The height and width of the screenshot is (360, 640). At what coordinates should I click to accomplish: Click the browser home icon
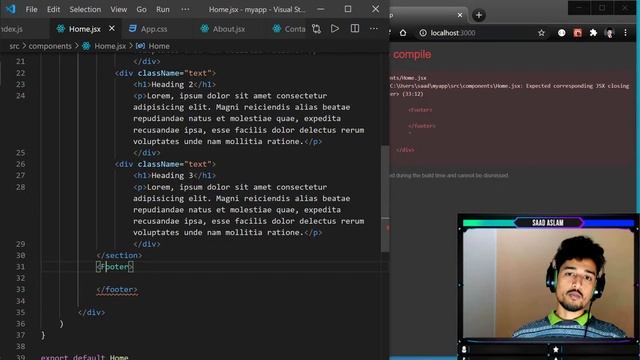[x=403, y=33]
